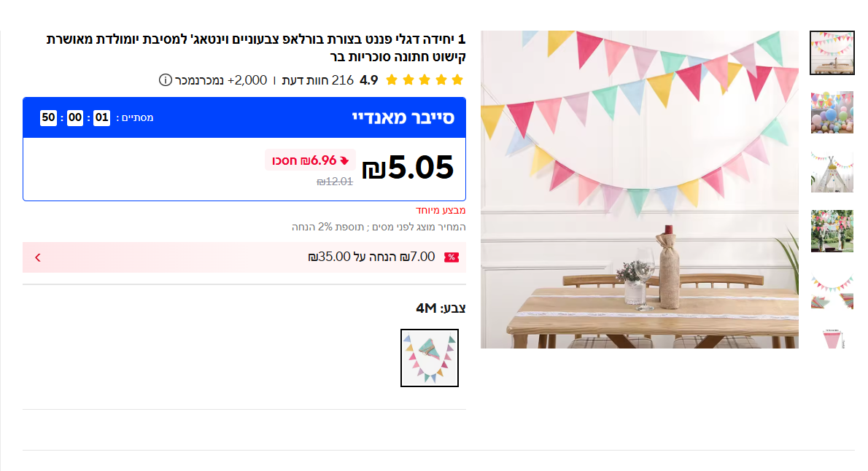This screenshot has height=471, width=868.
Task: Open the bunting close-up detail thumbnail
Action: (x=832, y=290)
